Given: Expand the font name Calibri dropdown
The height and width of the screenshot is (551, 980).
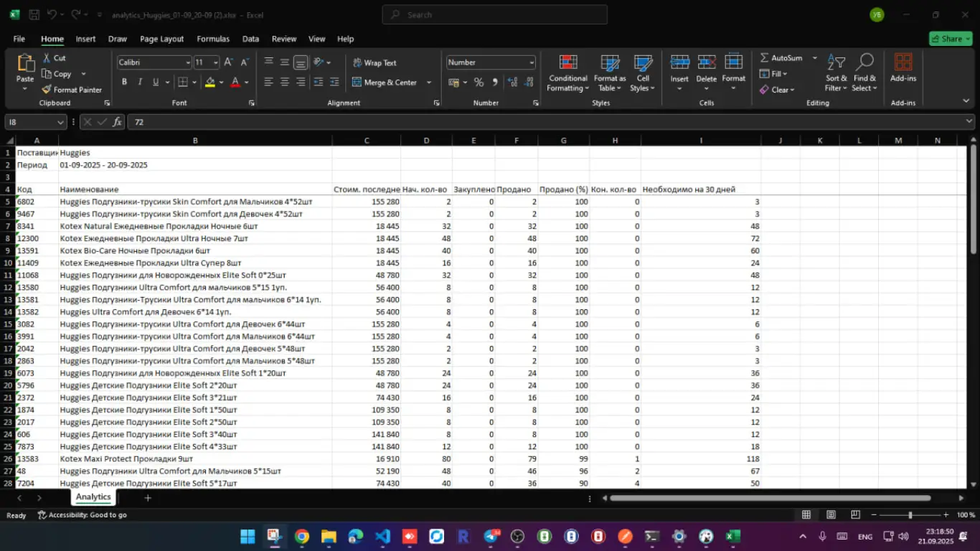Looking at the screenshot, I should pyautogui.click(x=188, y=63).
